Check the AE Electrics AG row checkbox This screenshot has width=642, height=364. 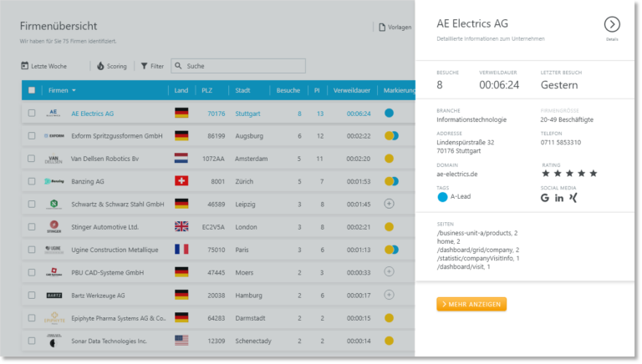[x=32, y=114]
